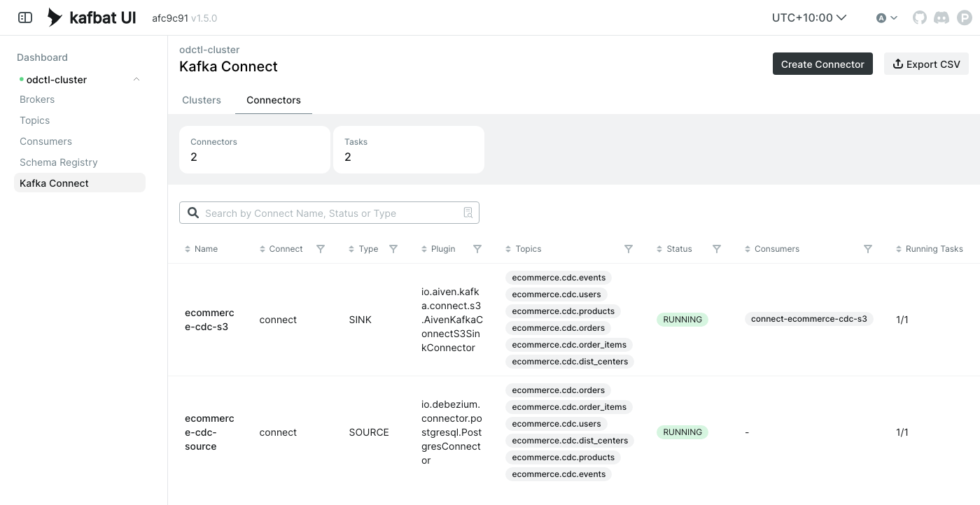Click ecommerce.cdc.order_items topic in source row
The height and width of the screenshot is (505, 980).
[569, 407]
